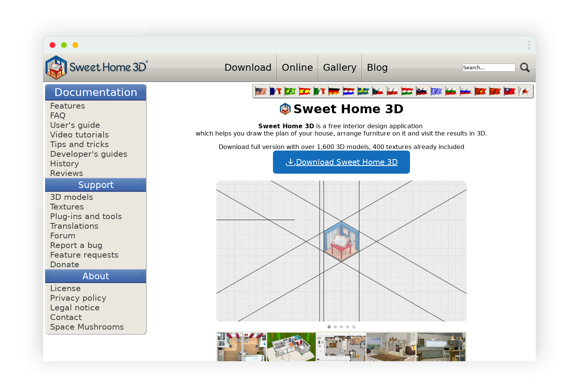
Task: Click the Sweet Home 3D icon beside the page title
Action: tap(285, 109)
